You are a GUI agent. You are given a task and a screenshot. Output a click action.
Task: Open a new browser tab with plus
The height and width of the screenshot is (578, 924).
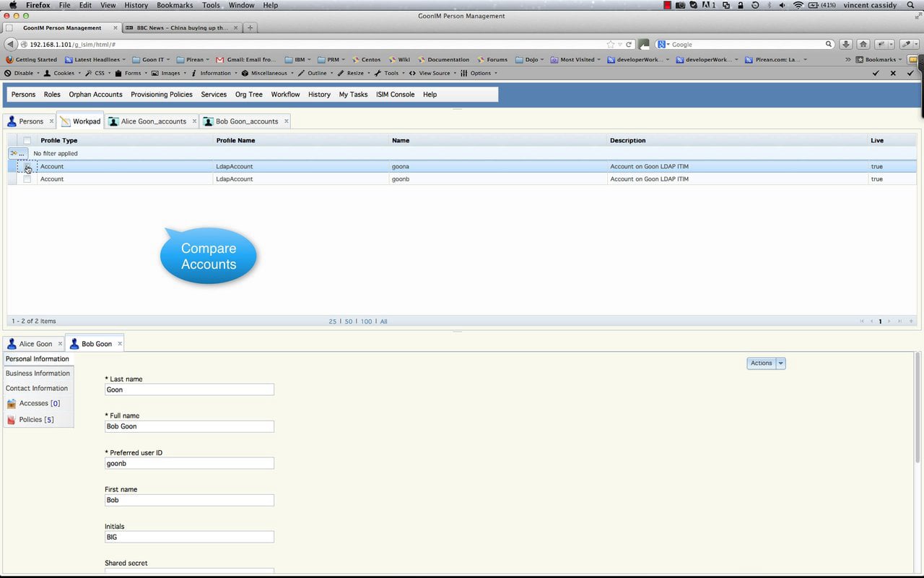pyautogui.click(x=250, y=27)
